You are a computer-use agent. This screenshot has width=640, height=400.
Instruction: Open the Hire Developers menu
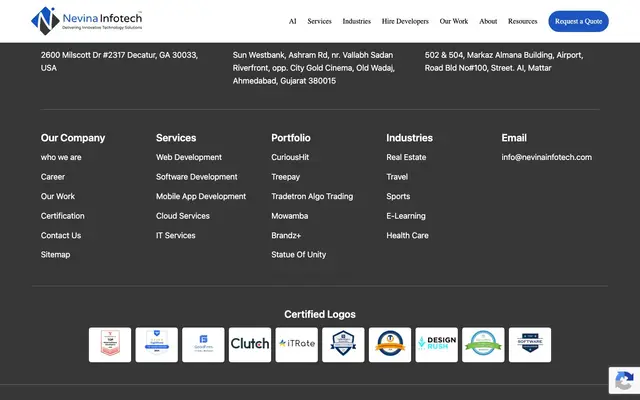point(405,21)
